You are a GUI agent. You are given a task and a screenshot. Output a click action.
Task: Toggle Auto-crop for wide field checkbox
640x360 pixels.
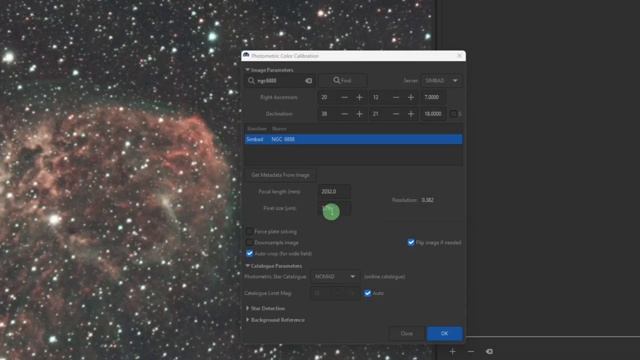coord(249,253)
